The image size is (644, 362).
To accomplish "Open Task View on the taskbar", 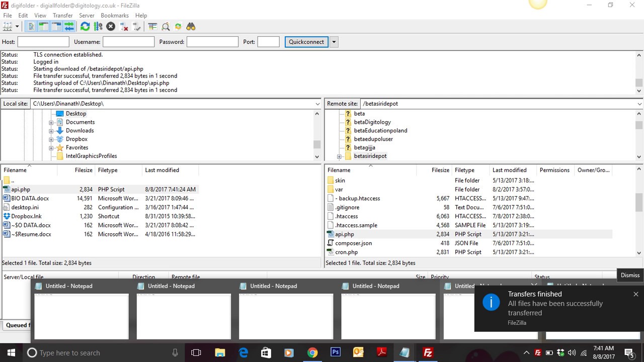I will click(x=196, y=352).
